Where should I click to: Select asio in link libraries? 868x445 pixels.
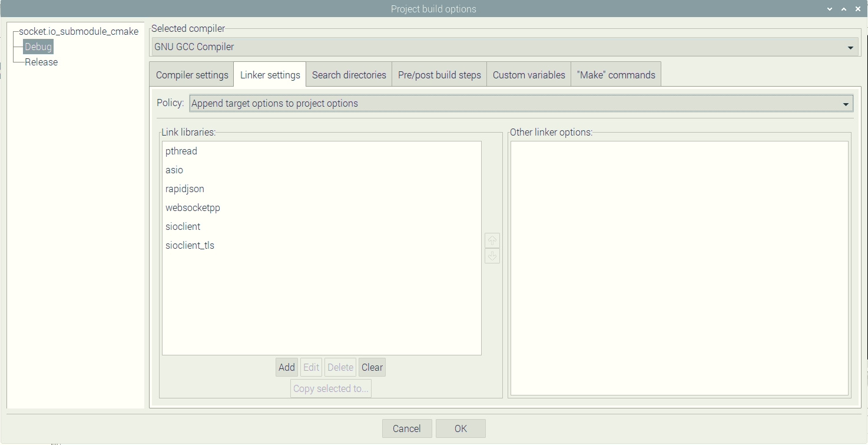tap(322, 170)
